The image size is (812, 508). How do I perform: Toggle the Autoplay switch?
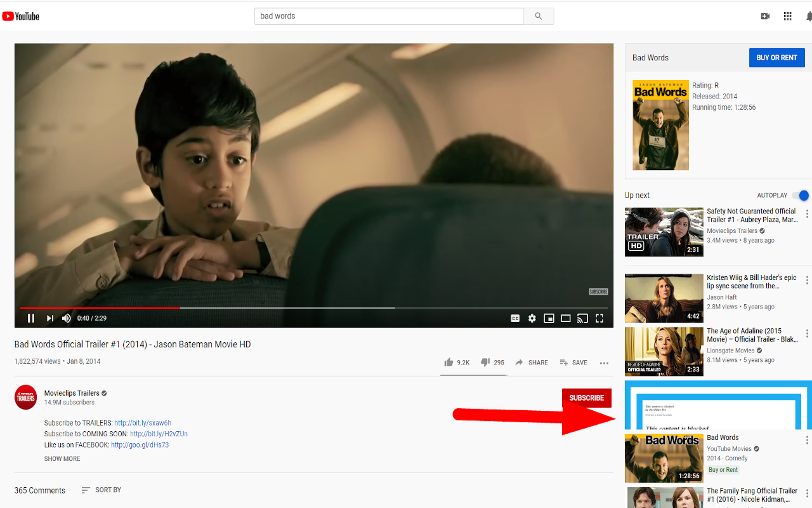(x=801, y=196)
